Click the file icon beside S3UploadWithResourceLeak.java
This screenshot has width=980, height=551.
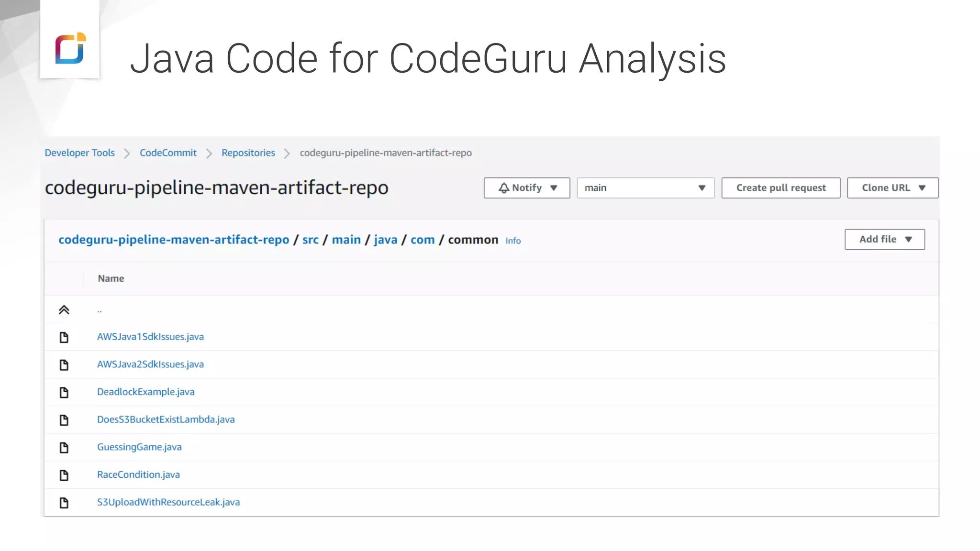click(x=64, y=503)
